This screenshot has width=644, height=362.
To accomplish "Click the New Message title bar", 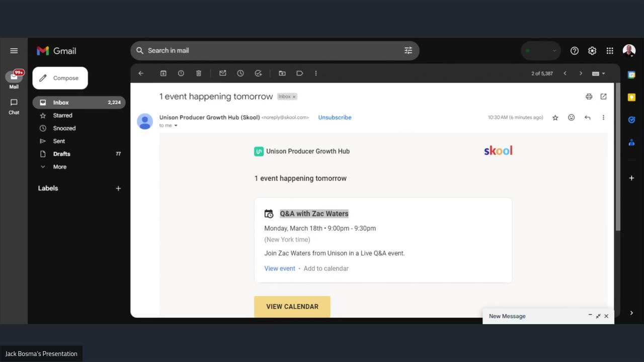I will pyautogui.click(x=548, y=316).
